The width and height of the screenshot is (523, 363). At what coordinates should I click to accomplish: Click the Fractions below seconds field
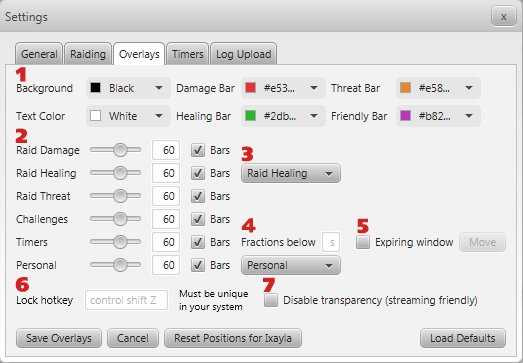(331, 242)
